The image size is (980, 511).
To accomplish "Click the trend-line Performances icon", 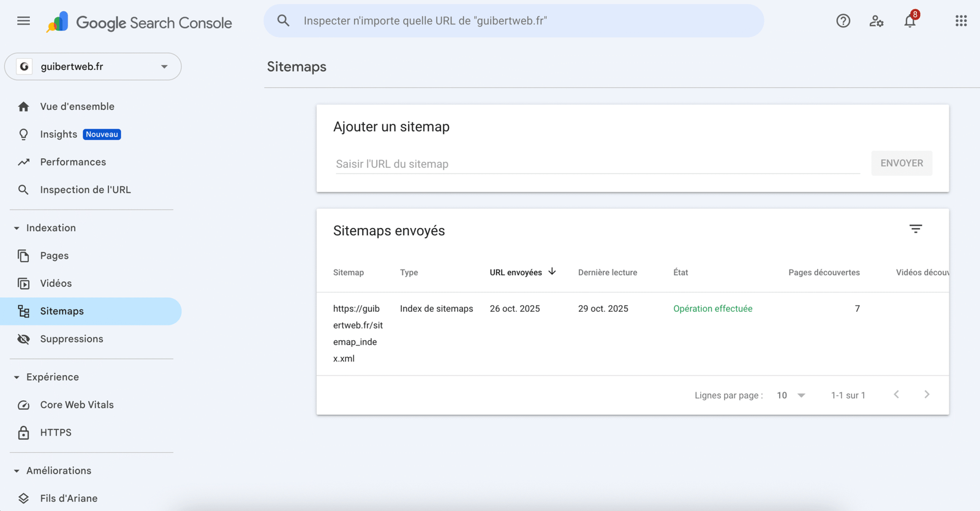I will point(23,162).
